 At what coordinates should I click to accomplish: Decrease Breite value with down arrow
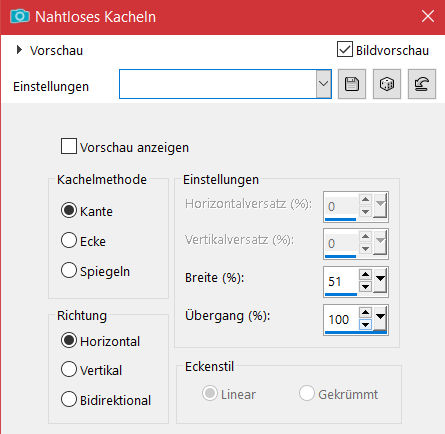coord(365,286)
